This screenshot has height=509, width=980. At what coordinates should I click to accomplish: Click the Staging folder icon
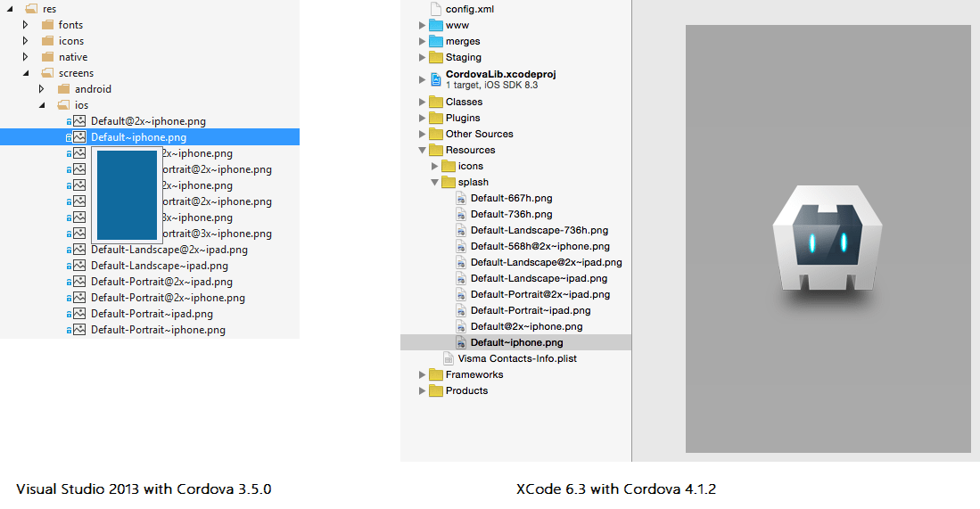pos(436,57)
